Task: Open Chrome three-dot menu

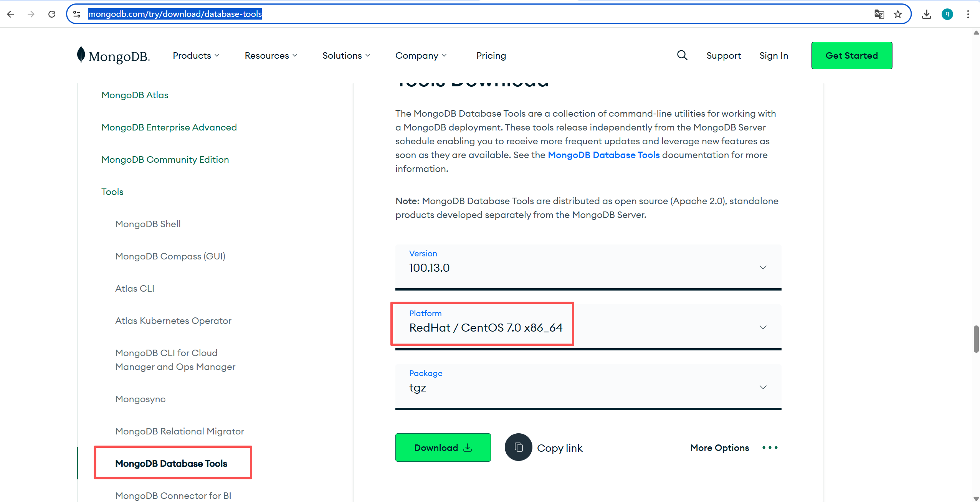Action: [968, 14]
